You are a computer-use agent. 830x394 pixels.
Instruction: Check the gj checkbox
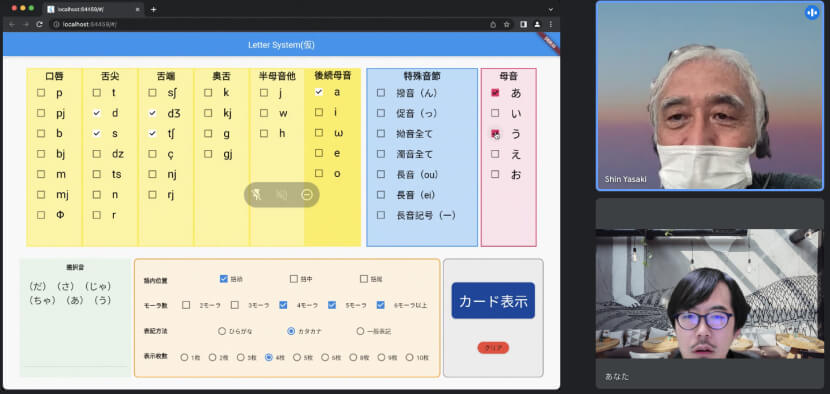point(208,154)
